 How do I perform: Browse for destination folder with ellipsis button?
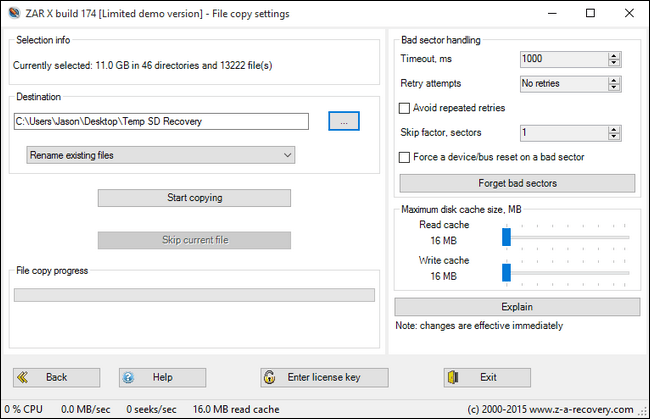click(x=343, y=121)
